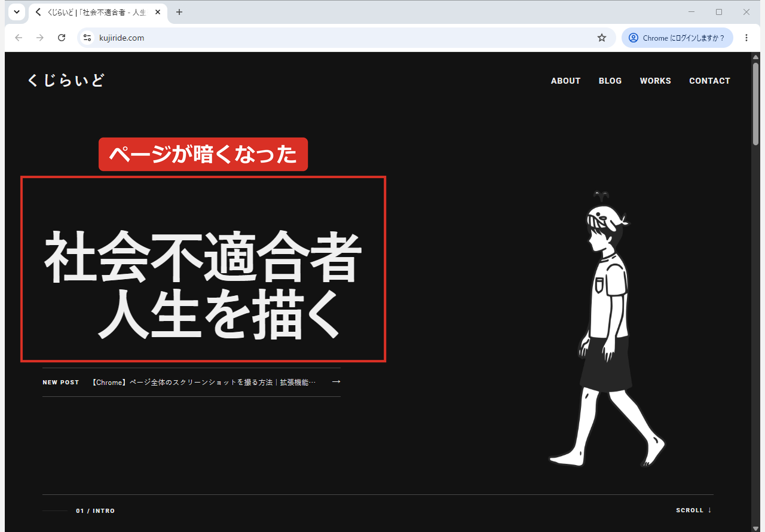Click the NEW POST label
The image size is (765, 532).
tap(61, 383)
